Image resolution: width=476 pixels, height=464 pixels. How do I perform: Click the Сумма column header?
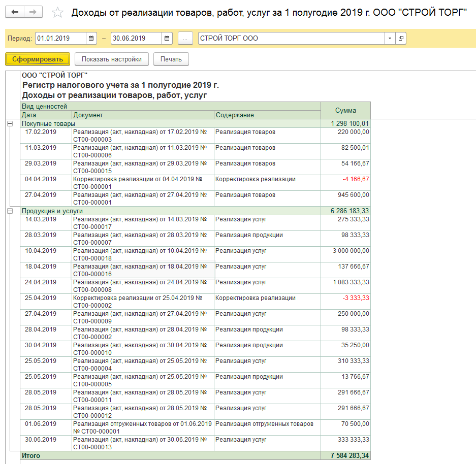click(345, 110)
